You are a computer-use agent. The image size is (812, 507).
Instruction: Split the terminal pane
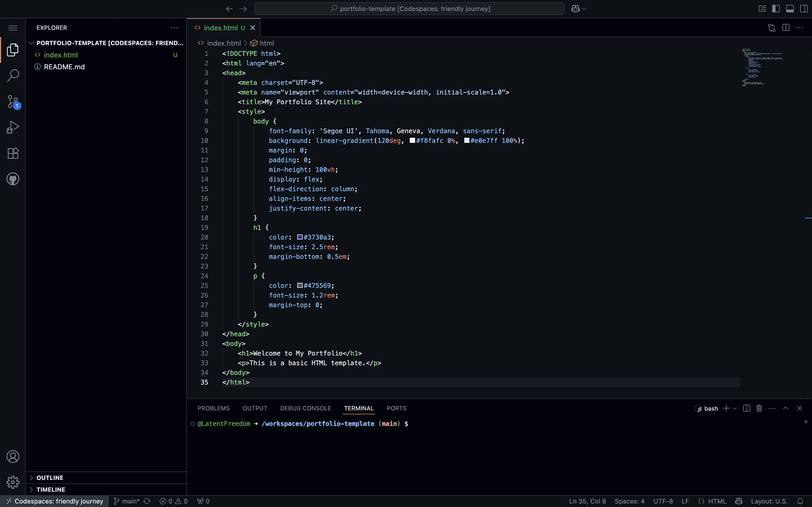[x=746, y=408]
